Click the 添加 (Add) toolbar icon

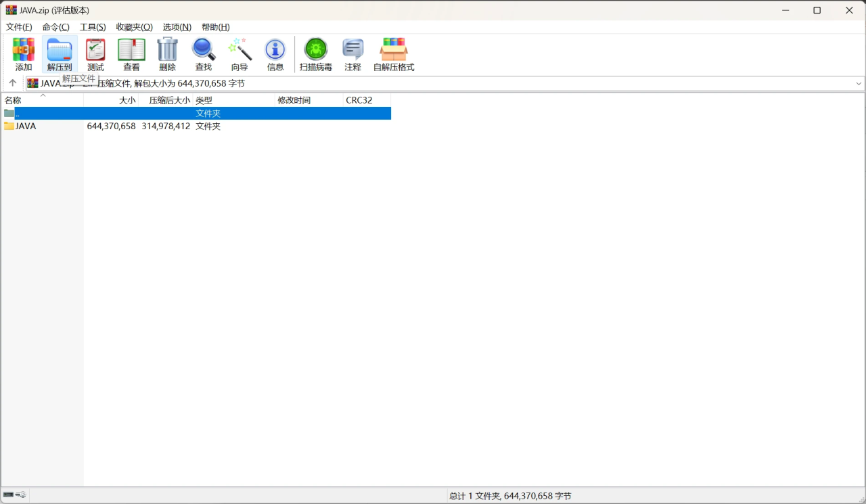(24, 54)
